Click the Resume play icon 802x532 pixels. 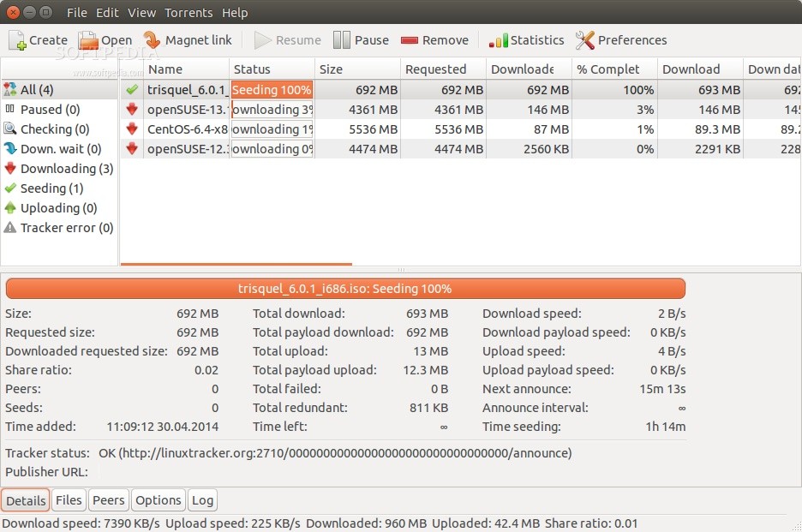pyautogui.click(x=262, y=40)
